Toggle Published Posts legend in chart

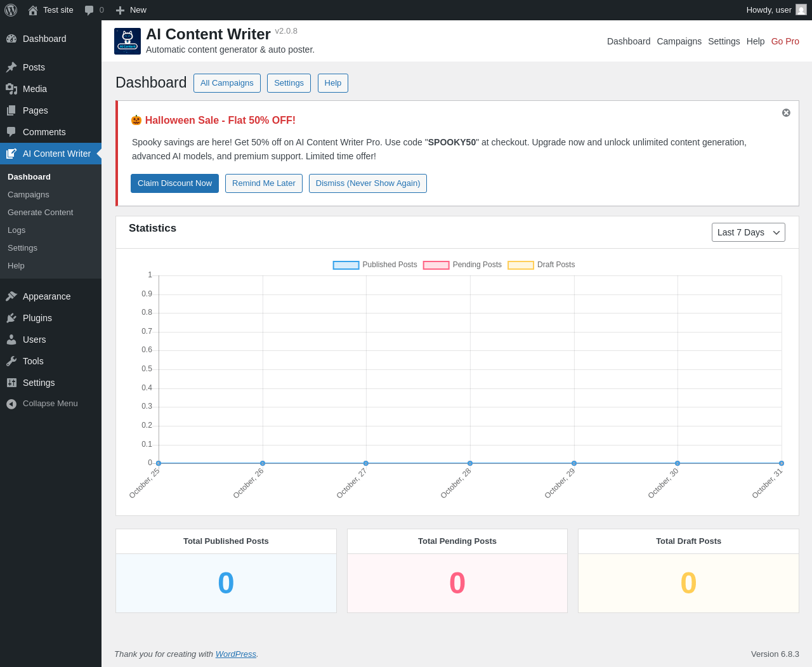pyautogui.click(x=375, y=265)
